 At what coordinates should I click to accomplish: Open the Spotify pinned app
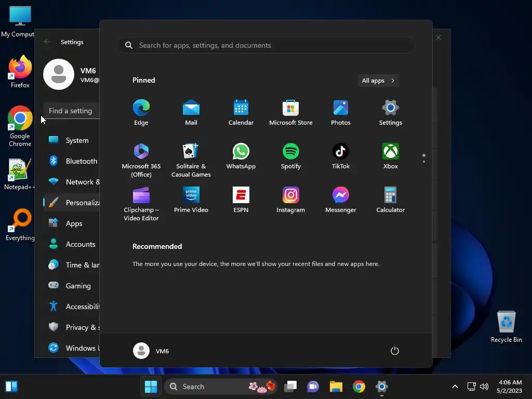291,156
